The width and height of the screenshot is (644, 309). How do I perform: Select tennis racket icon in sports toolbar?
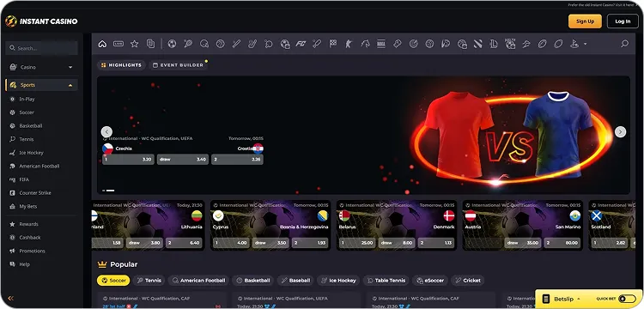tap(188, 44)
